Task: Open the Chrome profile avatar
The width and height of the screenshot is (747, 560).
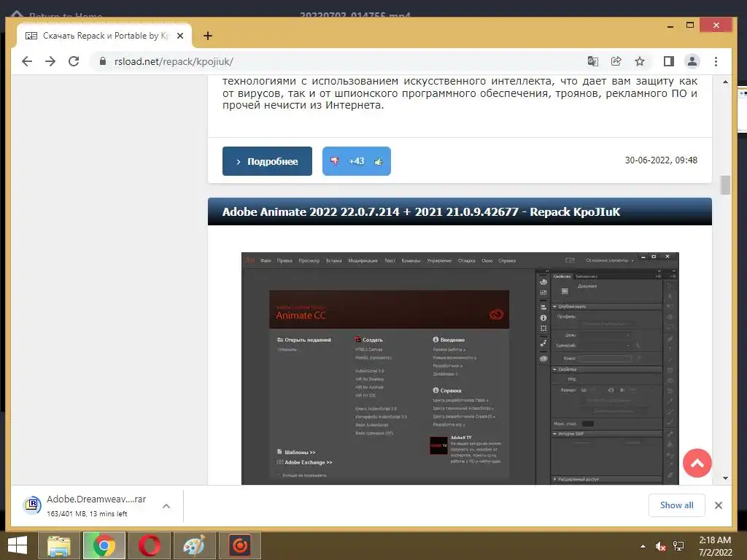Action: (692, 61)
